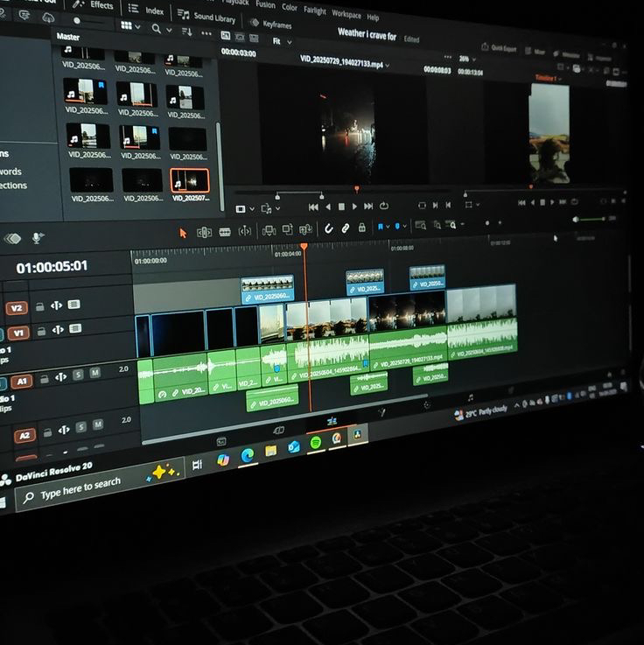Screen dimensions: 644x645
Task: Click the link icon in the timeline toolbar
Action: 346,228
